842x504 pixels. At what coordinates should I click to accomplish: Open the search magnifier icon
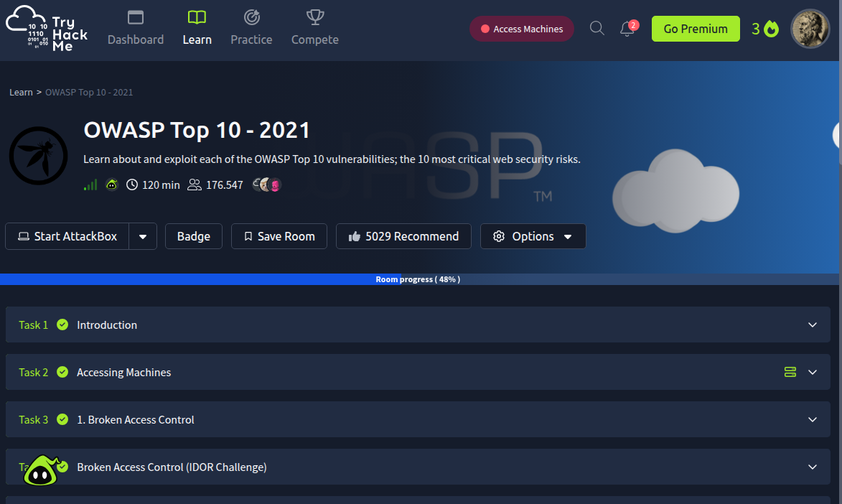tap(597, 28)
